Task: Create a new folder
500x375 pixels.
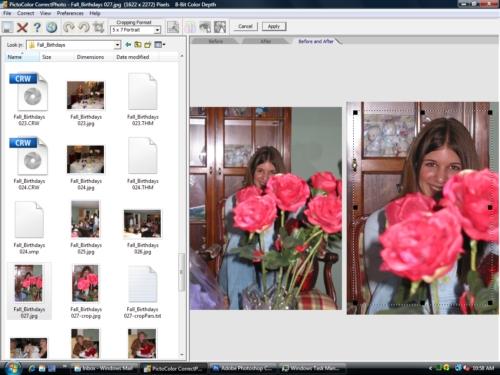Action: 148,44
